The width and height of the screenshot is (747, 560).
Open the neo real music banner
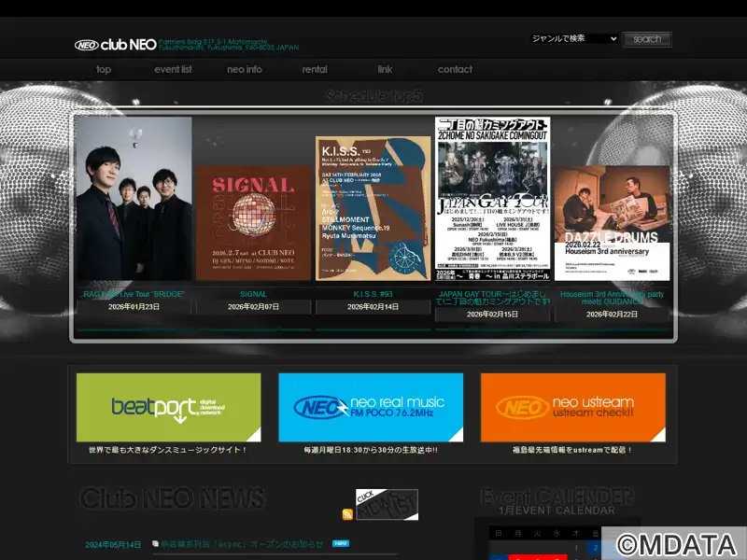click(371, 408)
